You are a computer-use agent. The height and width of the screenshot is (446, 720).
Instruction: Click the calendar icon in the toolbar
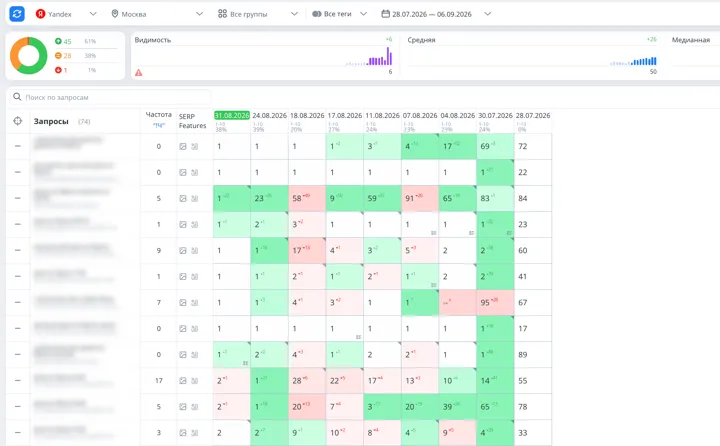[386, 14]
